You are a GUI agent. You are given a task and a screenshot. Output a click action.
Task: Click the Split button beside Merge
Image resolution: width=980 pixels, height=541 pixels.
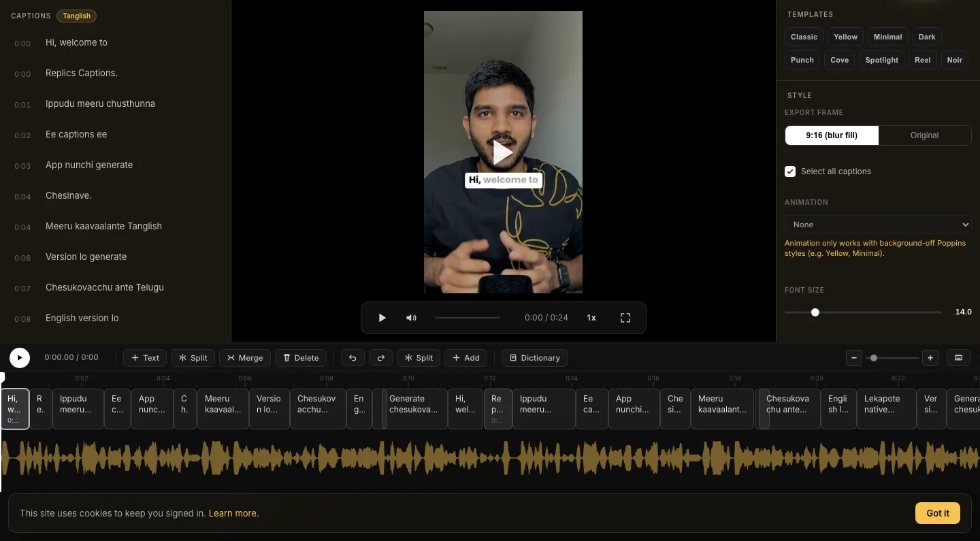click(x=193, y=358)
